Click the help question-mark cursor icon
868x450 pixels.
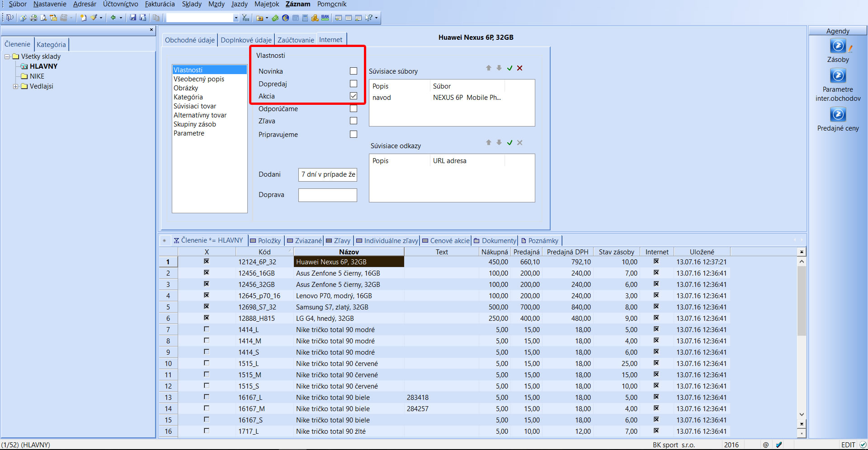pyautogui.click(x=369, y=18)
